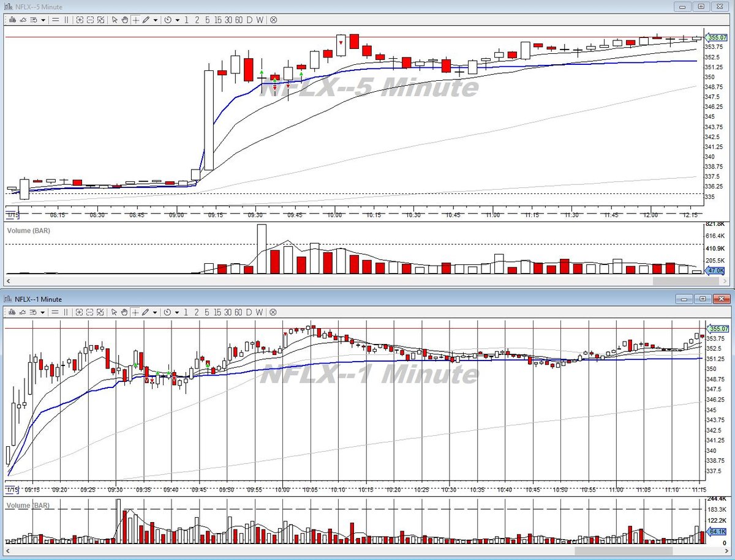Click the NFLX--1 Minute window title bar icon
The image size is (735, 560).
(8, 299)
